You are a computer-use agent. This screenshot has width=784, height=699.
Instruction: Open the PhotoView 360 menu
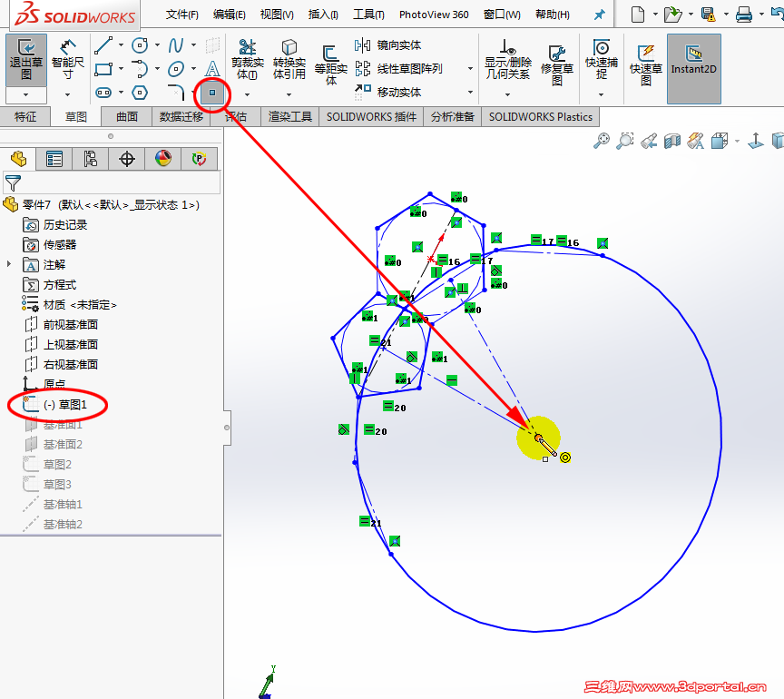pyautogui.click(x=434, y=15)
